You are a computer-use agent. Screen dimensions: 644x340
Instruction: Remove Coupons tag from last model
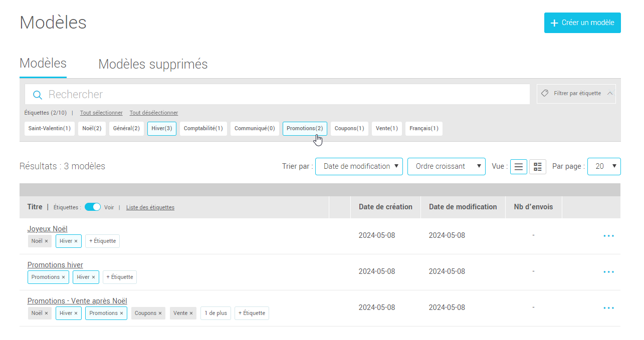pos(160,313)
